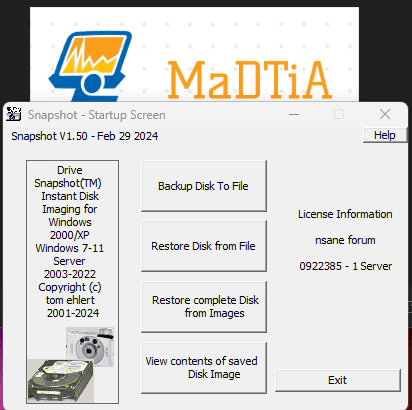Click the Drive Snapshot copyright description text

coord(70,242)
